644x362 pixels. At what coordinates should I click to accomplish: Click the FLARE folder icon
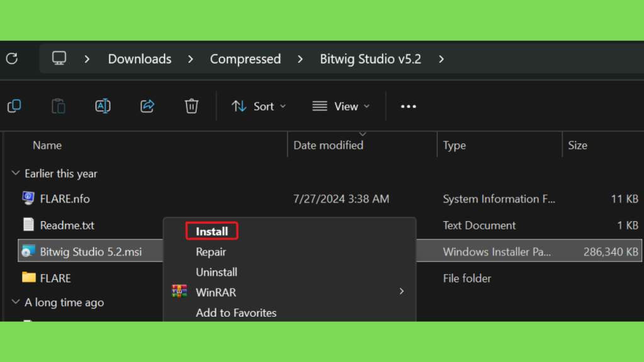29,277
